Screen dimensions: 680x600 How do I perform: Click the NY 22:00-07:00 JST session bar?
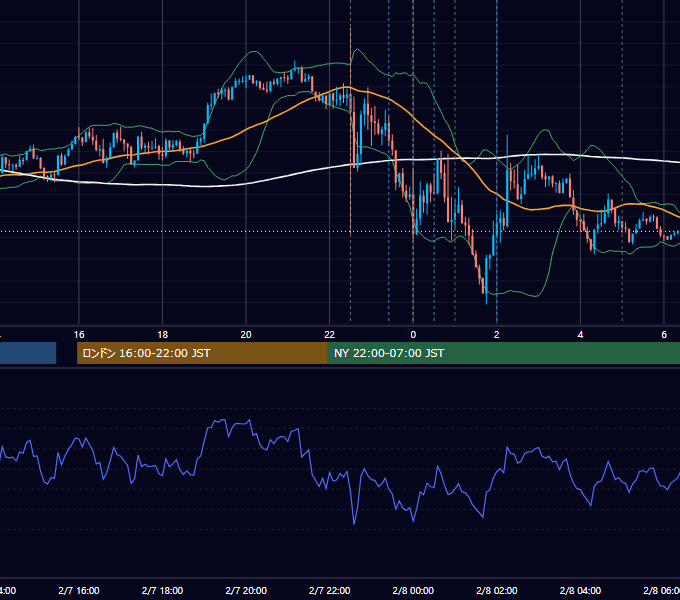click(503, 353)
